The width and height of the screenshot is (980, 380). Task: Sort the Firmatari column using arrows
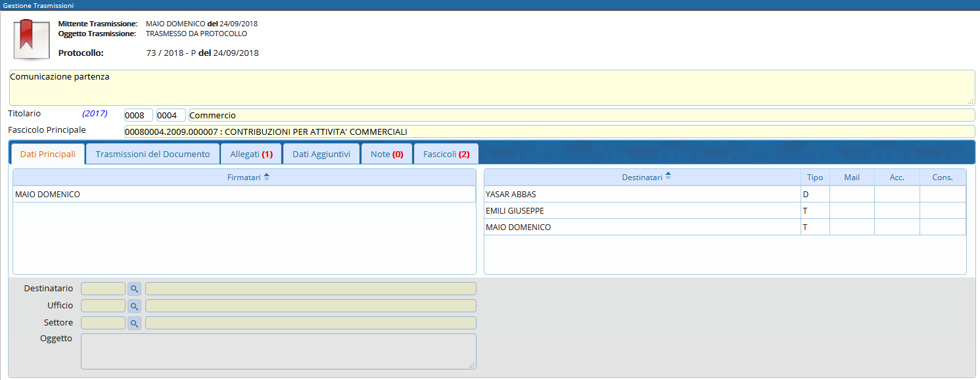click(x=266, y=177)
